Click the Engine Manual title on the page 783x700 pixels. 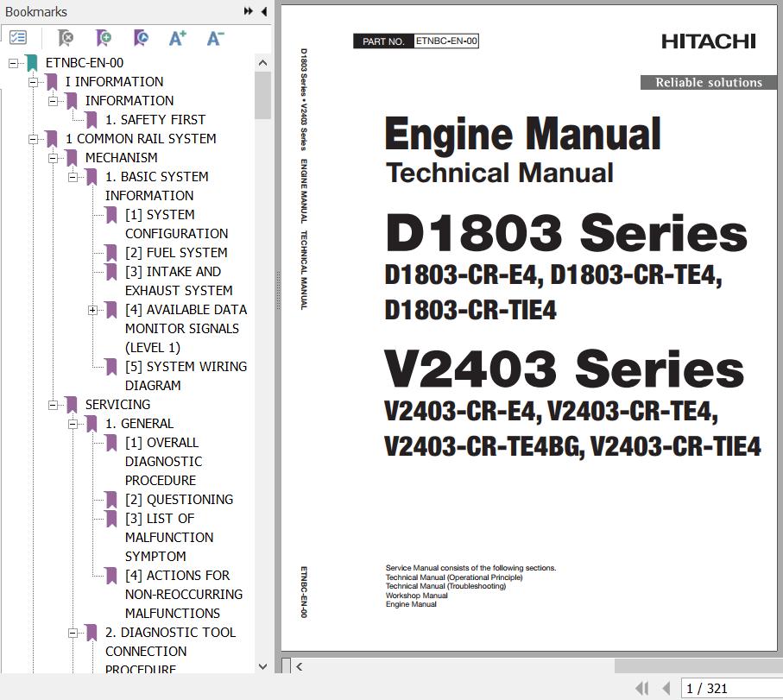[x=523, y=133]
